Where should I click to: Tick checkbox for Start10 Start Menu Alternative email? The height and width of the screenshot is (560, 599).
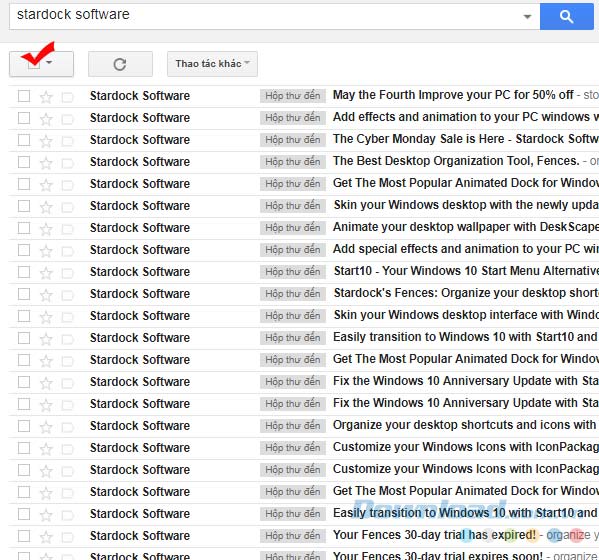click(24, 272)
